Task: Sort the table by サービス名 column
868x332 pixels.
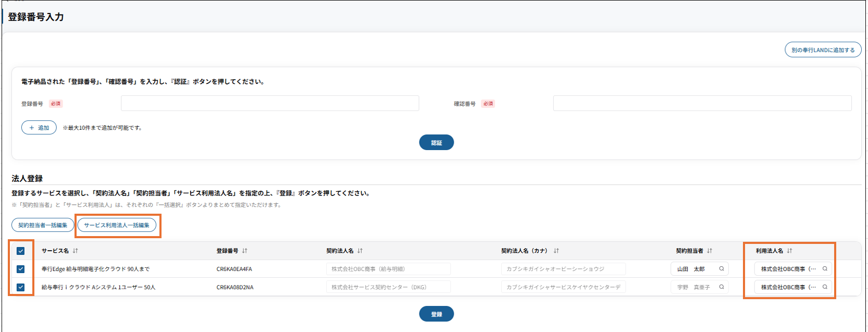Action: point(76,251)
